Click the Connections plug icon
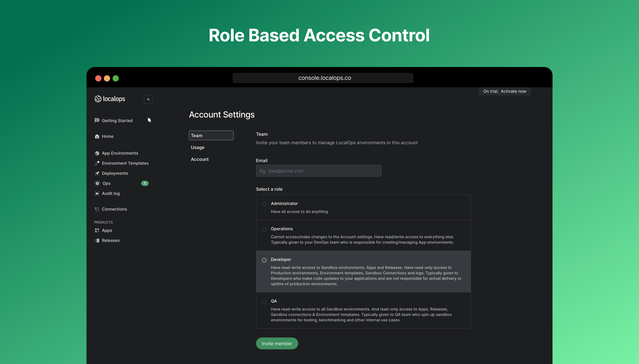This screenshot has width=639, height=364. click(97, 209)
